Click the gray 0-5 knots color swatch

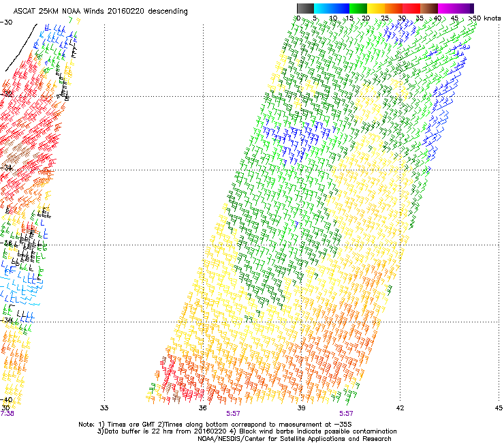(305, 8)
